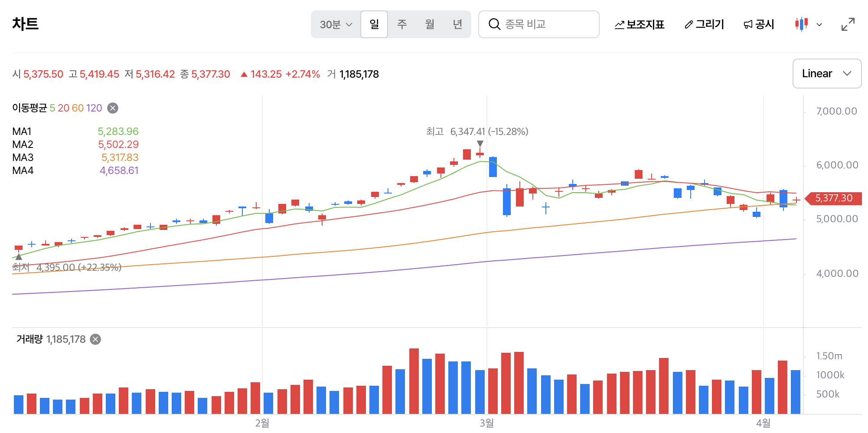Expand the chart type chevron
The image size is (868, 433).
click(819, 25)
